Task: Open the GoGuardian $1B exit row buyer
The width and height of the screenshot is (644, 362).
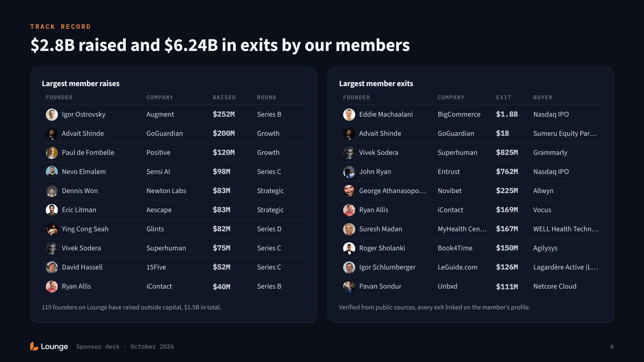Action: 565,133
